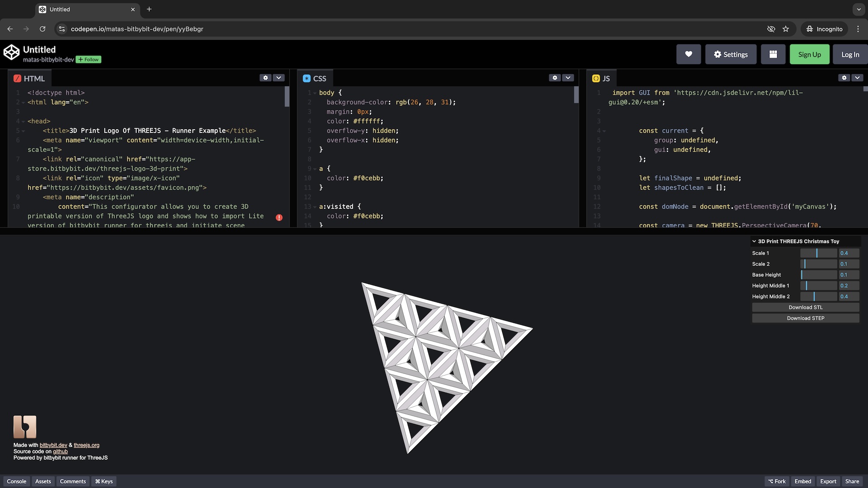Reload the page in browser

click(x=42, y=29)
